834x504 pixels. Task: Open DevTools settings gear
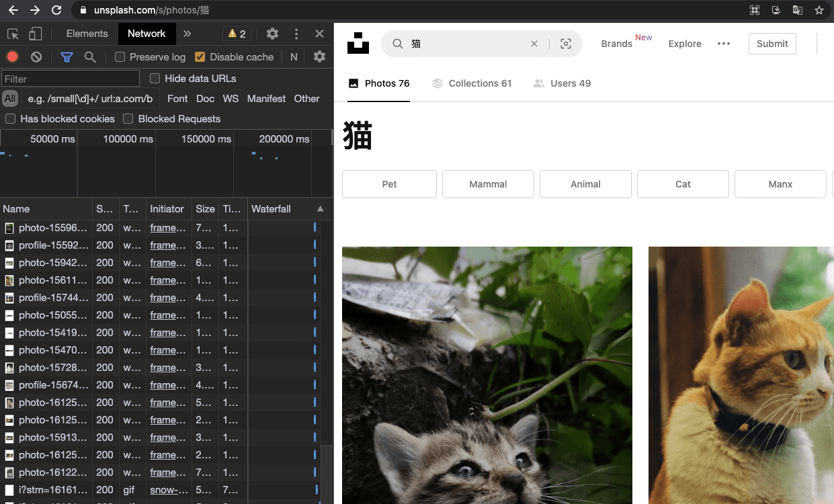pos(272,34)
